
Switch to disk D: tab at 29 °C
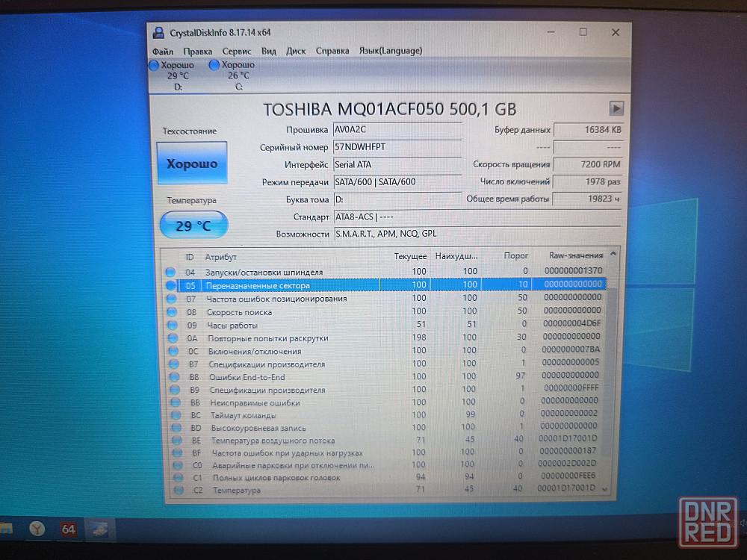coord(173,75)
